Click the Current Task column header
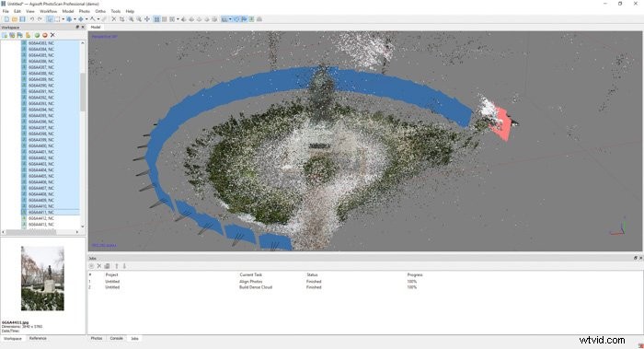The width and height of the screenshot is (644, 349). (250, 274)
